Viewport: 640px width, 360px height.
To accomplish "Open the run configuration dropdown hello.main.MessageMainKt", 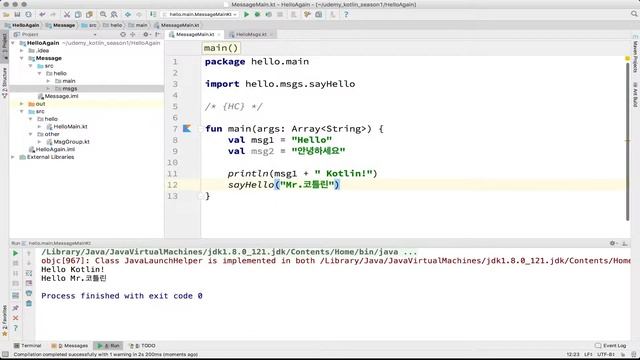I will tap(200, 14).
